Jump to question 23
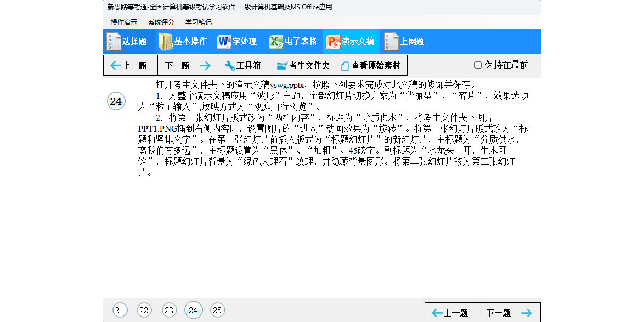 coord(169,310)
